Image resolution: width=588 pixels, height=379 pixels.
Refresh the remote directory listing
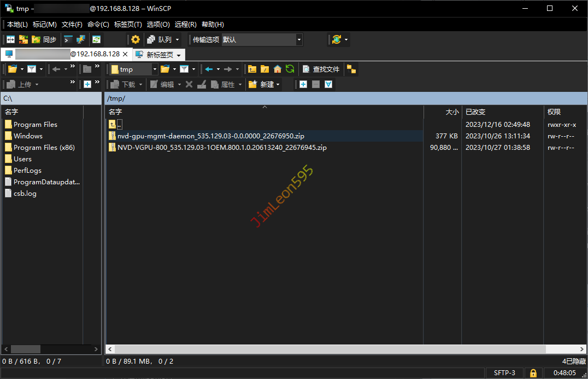[x=290, y=69]
